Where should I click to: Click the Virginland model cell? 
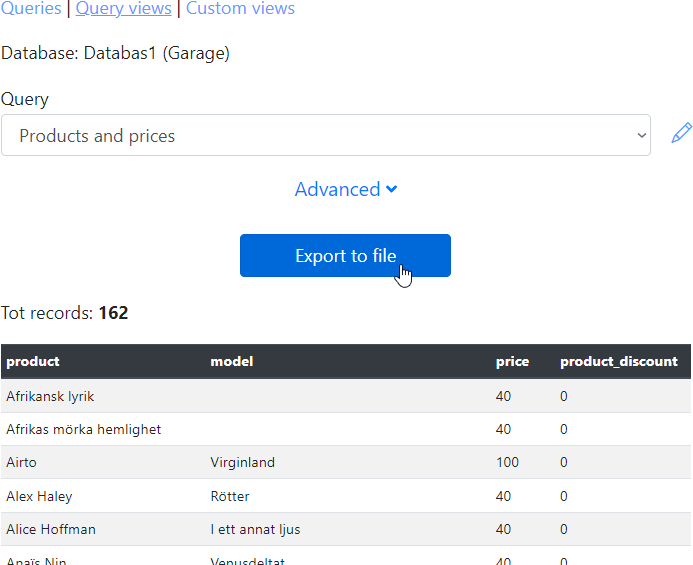click(242, 463)
